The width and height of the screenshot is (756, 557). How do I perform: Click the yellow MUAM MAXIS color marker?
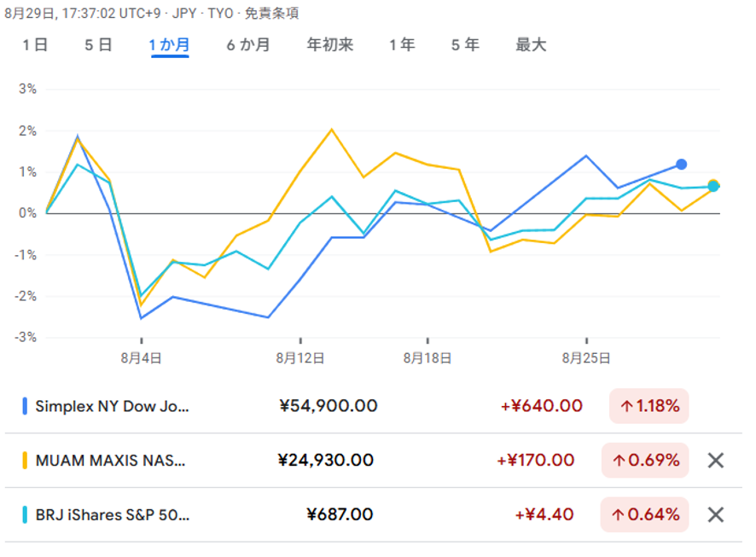pos(25,461)
